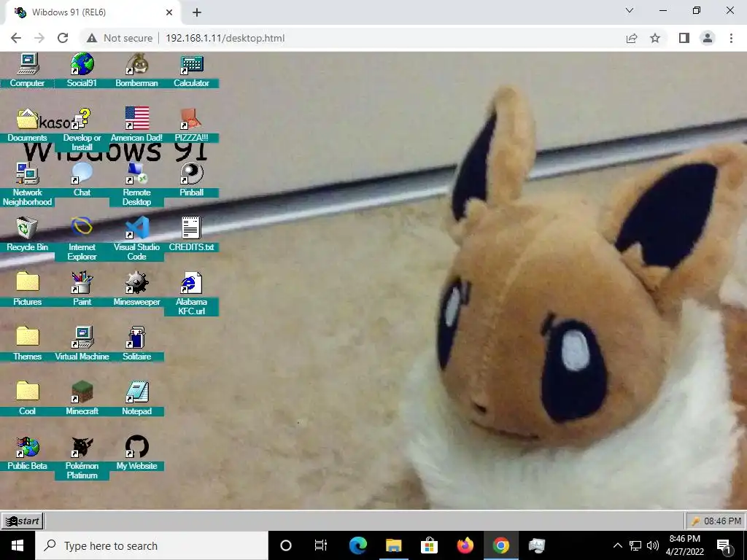Open the Windows Start menu

(18, 545)
